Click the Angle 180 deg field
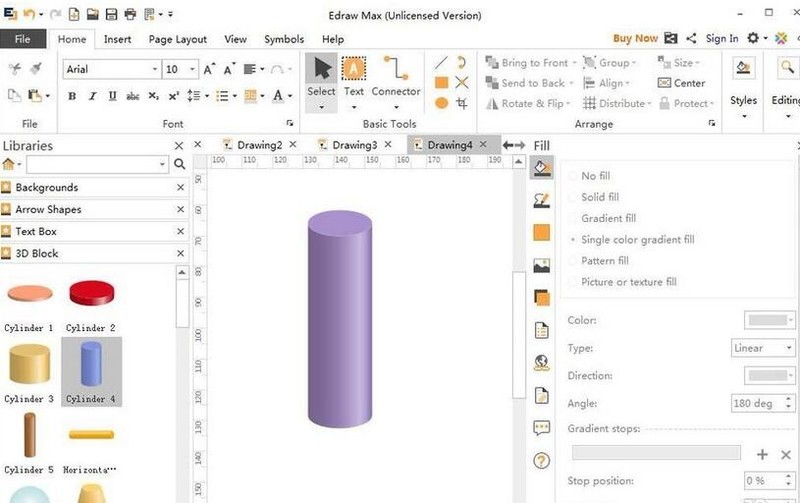The height and width of the screenshot is (503, 800). (x=763, y=403)
